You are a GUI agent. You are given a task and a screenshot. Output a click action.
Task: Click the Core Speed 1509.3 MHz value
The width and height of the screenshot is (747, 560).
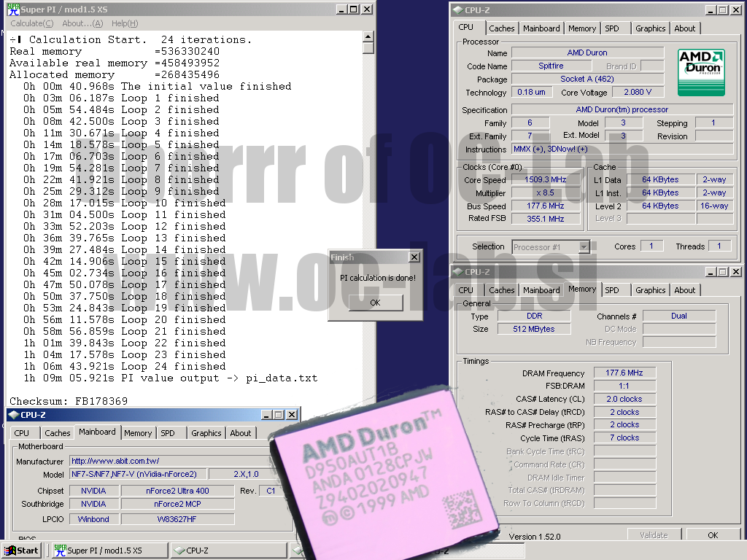tap(546, 180)
